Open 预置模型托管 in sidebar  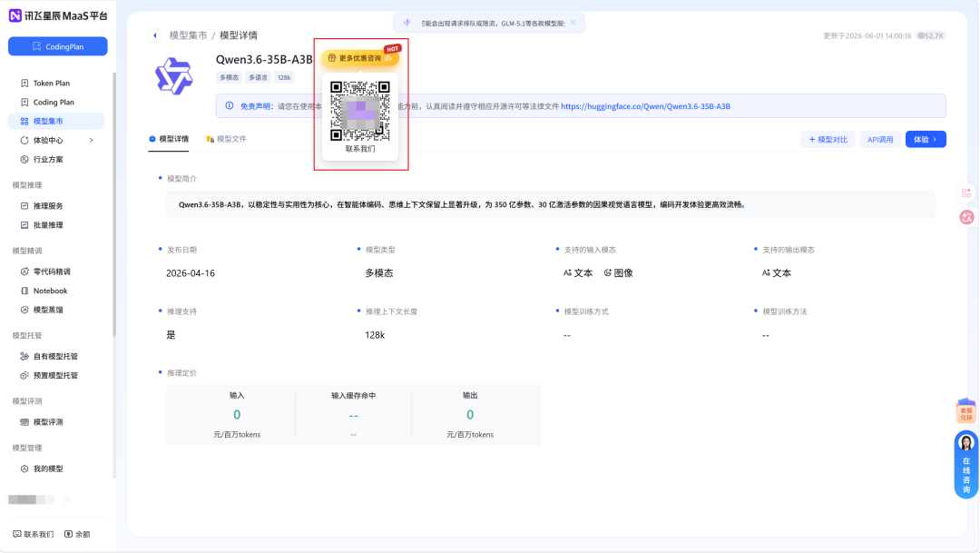pyautogui.click(x=55, y=375)
